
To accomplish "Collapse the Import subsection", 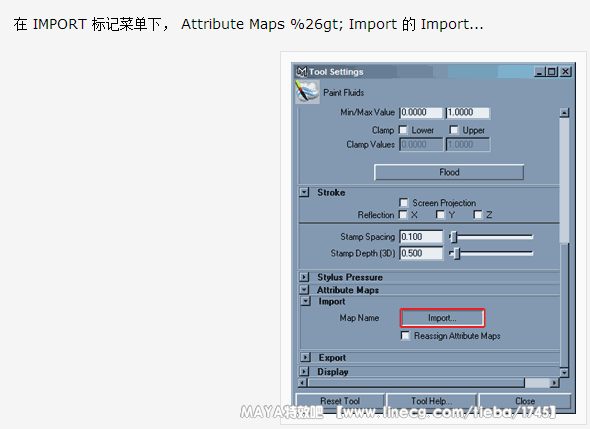I will [x=306, y=301].
